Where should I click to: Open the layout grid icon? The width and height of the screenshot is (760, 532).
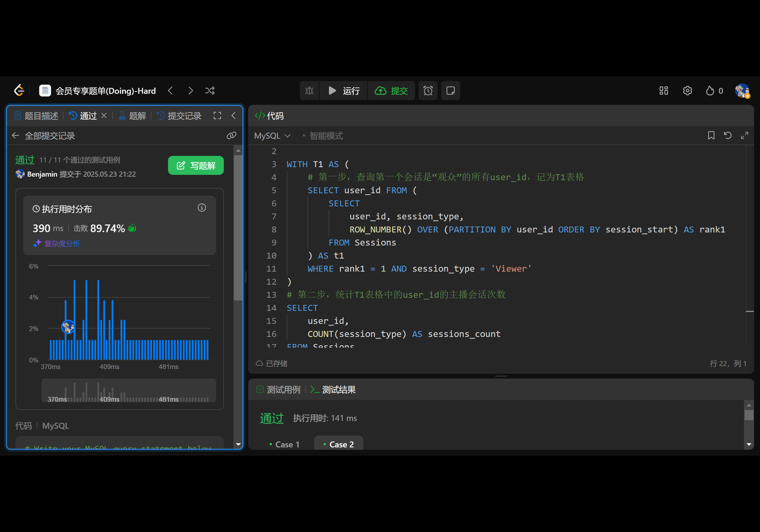pos(663,91)
